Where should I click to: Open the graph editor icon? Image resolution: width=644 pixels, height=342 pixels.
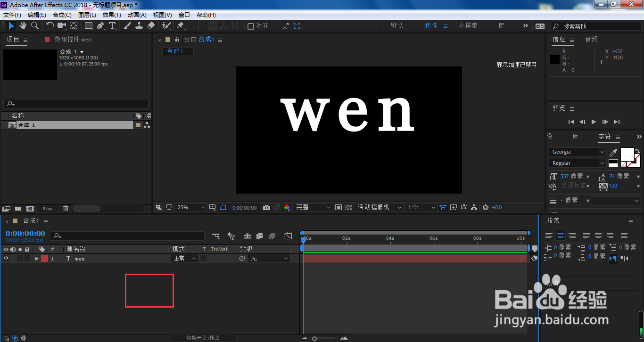pyautogui.click(x=288, y=236)
